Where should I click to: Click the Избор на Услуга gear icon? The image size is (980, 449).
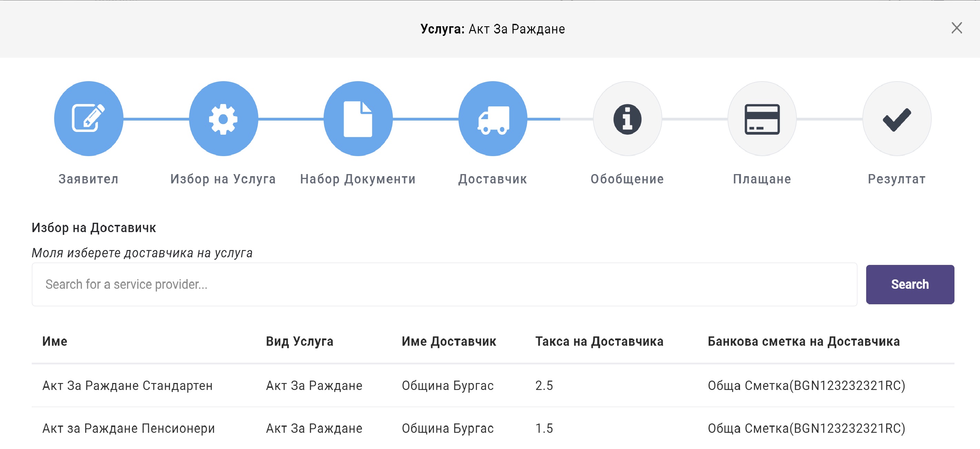[223, 118]
